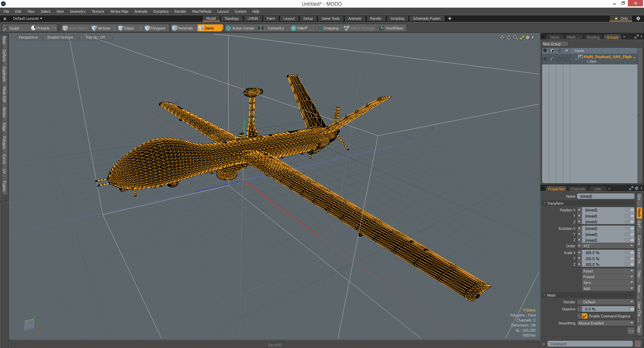Open the Action Center options
The height and width of the screenshot is (348, 644).
coord(240,28)
